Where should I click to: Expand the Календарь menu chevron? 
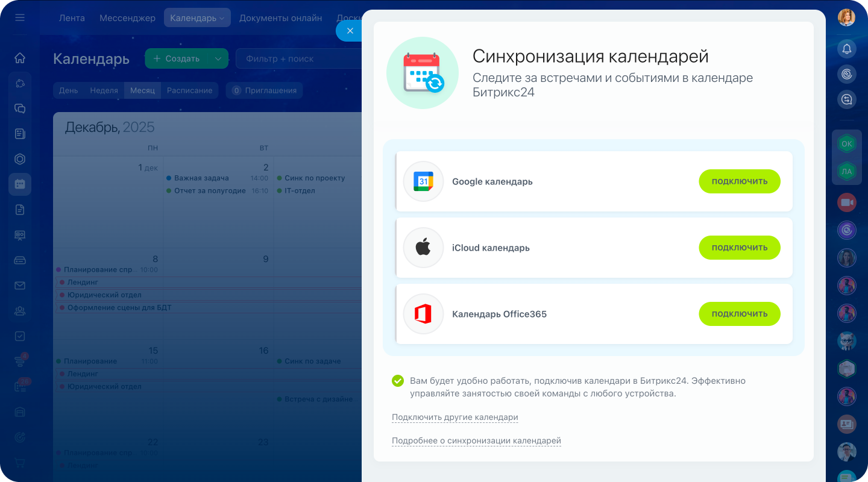(222, 19)
